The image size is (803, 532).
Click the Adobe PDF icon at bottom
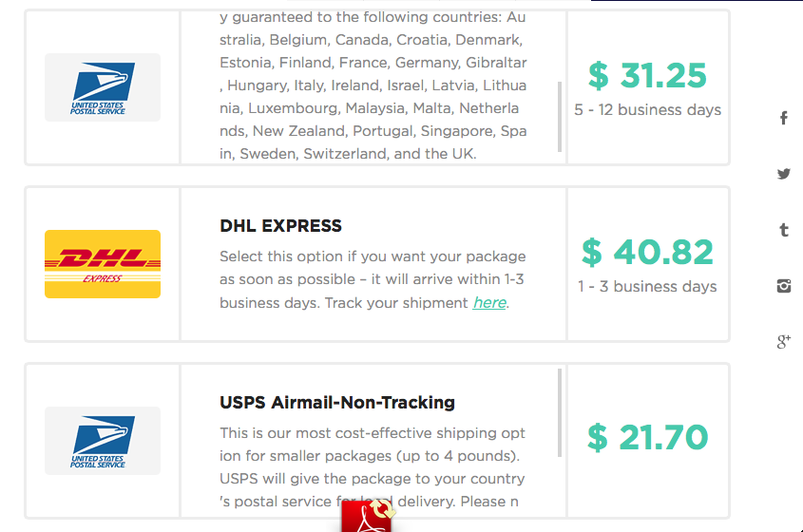(x=367, y=515)
